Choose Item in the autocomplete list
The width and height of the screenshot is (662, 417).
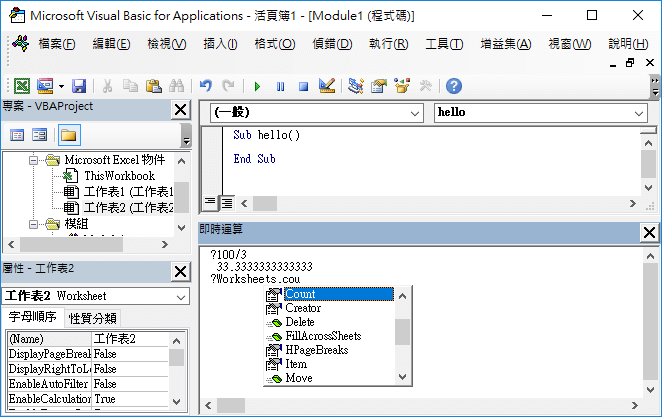click(296, 364)
